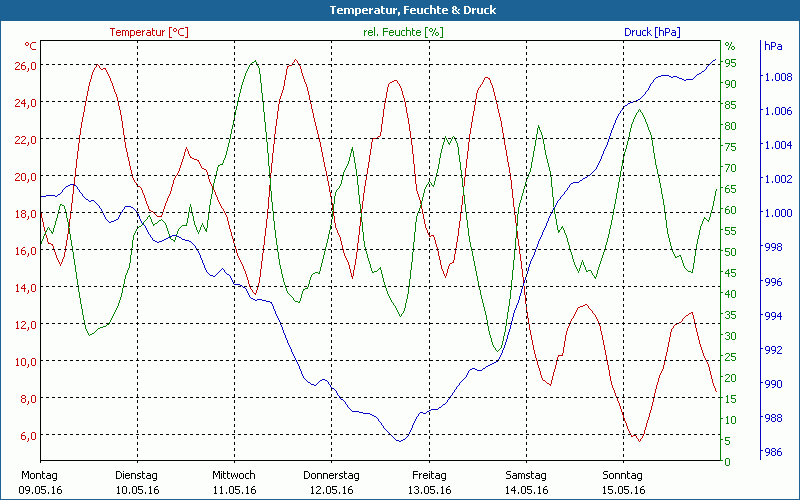This screenshot has height=500, width=800.
Task: Pick the Mittwoch 11.05.16 date label
Action: (234, 482)
